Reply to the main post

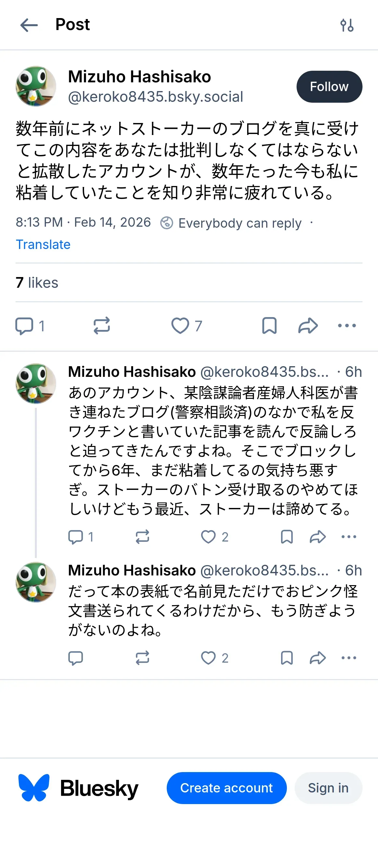point(24,326)
